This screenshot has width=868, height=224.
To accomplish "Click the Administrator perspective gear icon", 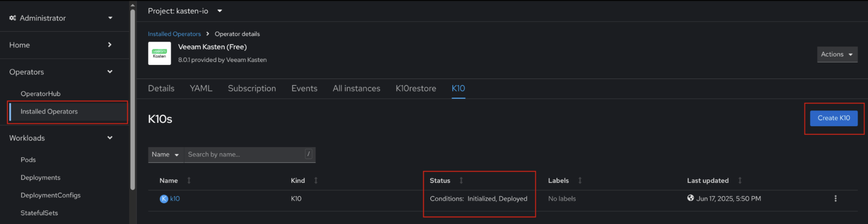I will 13,18.
